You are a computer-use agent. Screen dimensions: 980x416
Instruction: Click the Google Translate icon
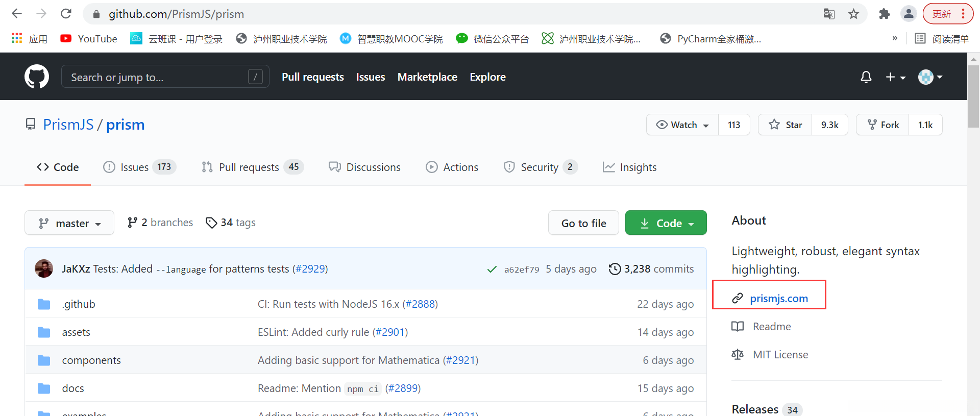829,14
